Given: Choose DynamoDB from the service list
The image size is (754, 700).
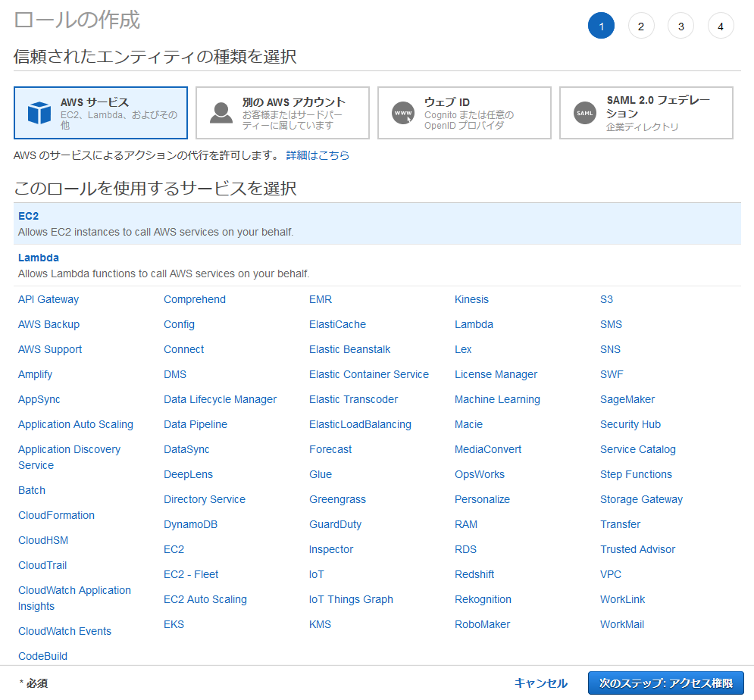Looking at the screenshot, I should 190,524.
